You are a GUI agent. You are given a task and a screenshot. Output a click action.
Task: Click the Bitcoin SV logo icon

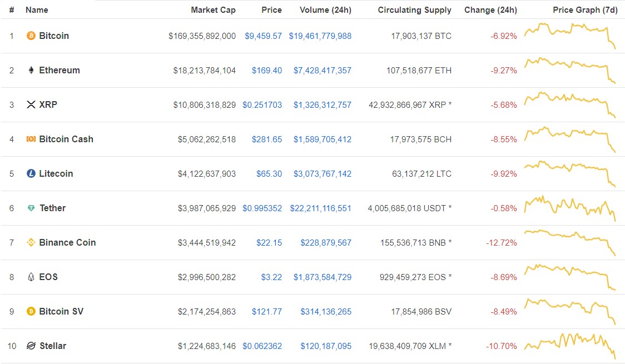click(x=31, y=311)
